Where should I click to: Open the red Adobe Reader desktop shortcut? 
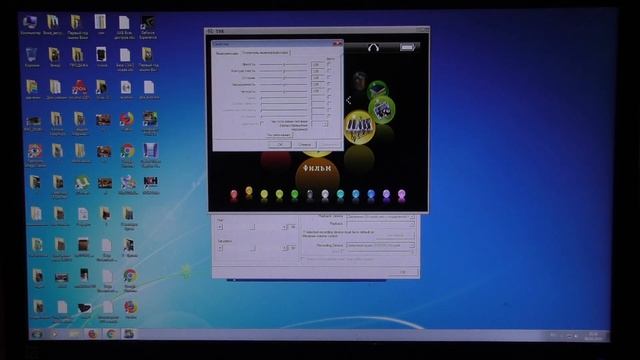79,90
